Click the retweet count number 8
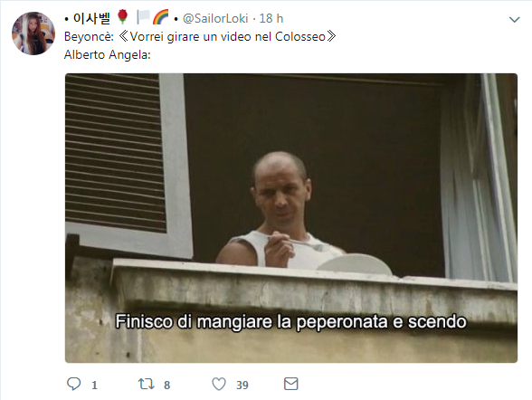 pos(166,386)
